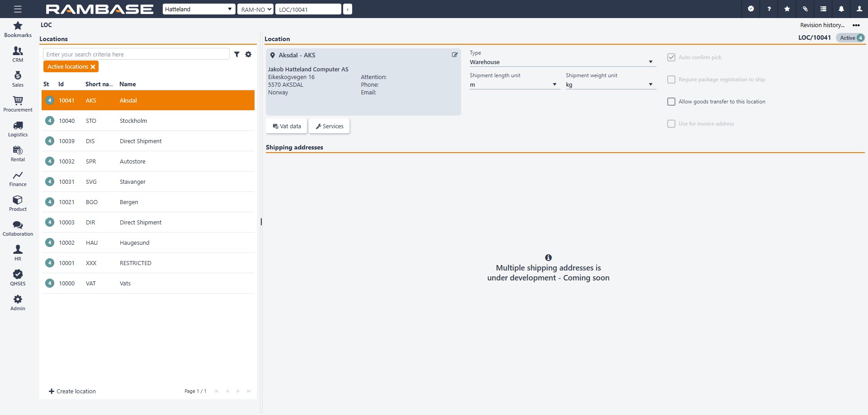The width and height of the screenshot is (868, 415).
Task: Open the Locations list settings gear
Action: (248, 54)
